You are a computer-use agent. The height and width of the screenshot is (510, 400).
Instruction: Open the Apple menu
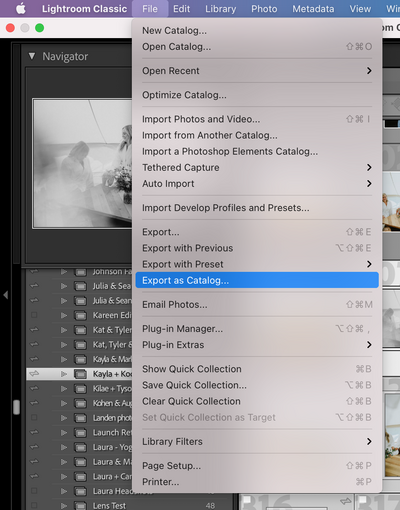pyautogui.click(x=21, y=9)
